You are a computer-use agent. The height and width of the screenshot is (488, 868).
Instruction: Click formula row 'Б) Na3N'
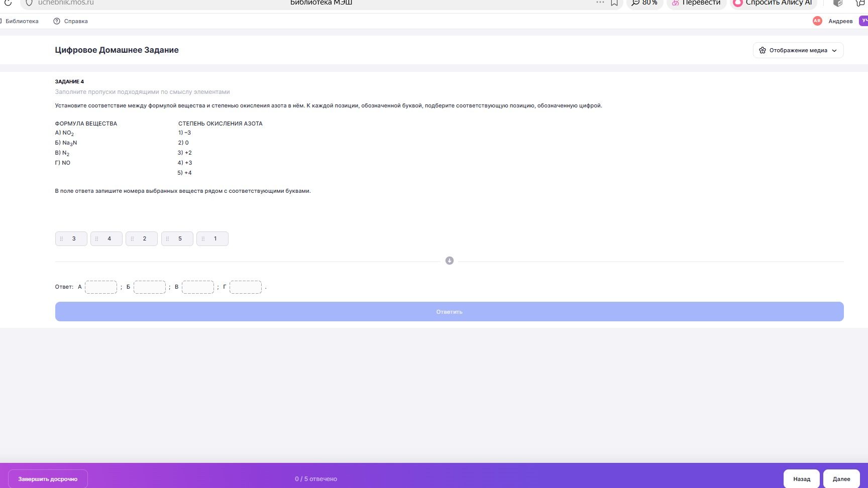coord(66,143)
